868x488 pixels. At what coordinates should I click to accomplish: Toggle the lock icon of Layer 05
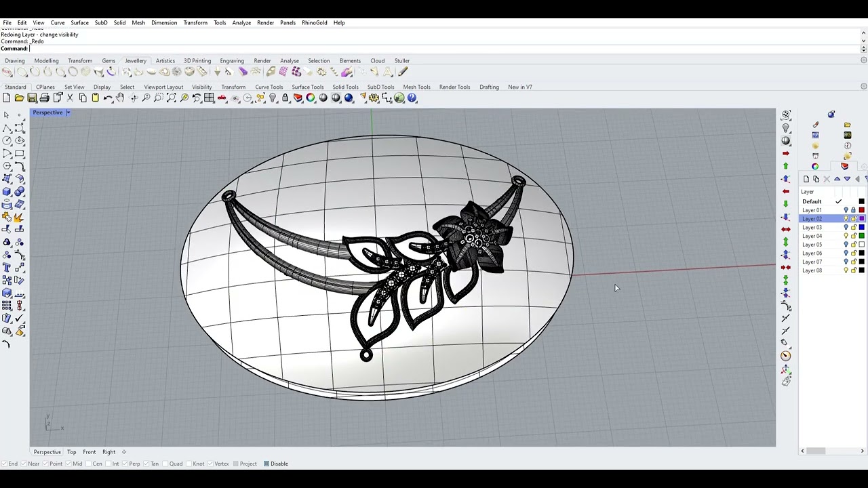coord(853,245)
